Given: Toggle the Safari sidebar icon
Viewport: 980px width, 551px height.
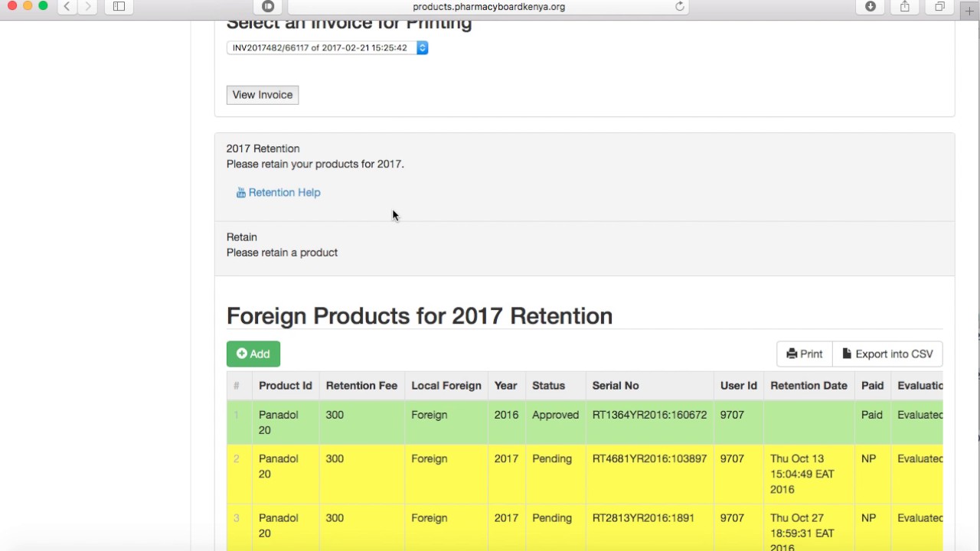Looking at the screenshot, I should (x=119, y=6).
